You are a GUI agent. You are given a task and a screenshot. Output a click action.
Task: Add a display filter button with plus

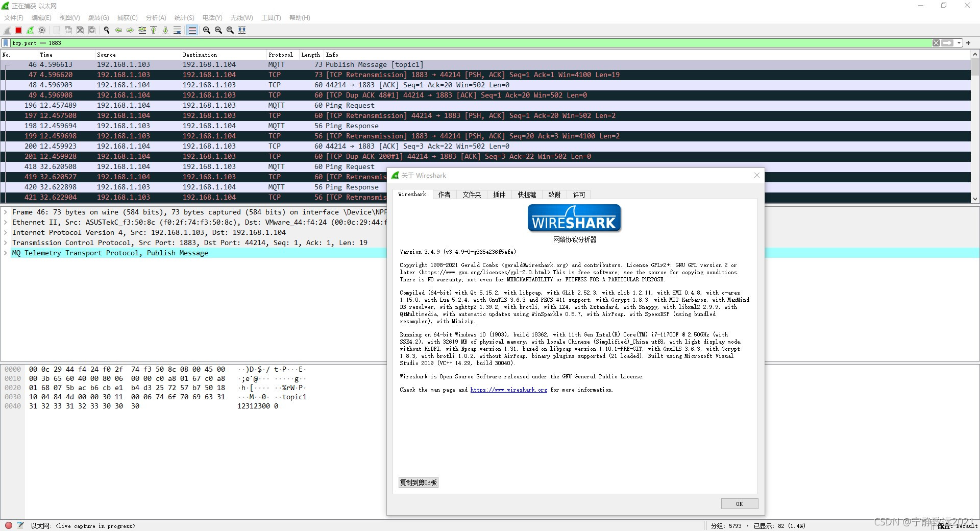click(x=968, y=43)
